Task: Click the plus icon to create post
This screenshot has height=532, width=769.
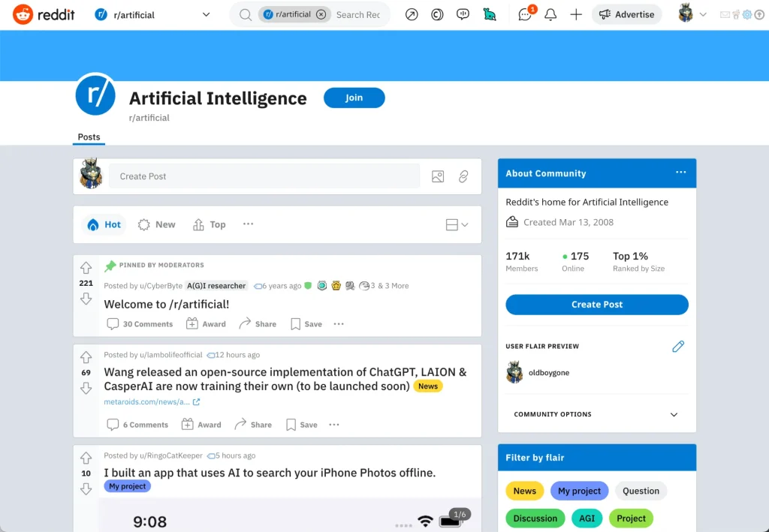Action: tap(576, 15)
